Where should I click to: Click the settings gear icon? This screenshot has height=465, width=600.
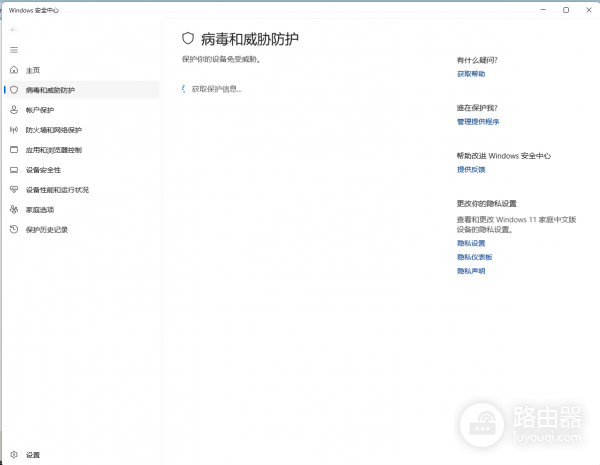[14, 454]
